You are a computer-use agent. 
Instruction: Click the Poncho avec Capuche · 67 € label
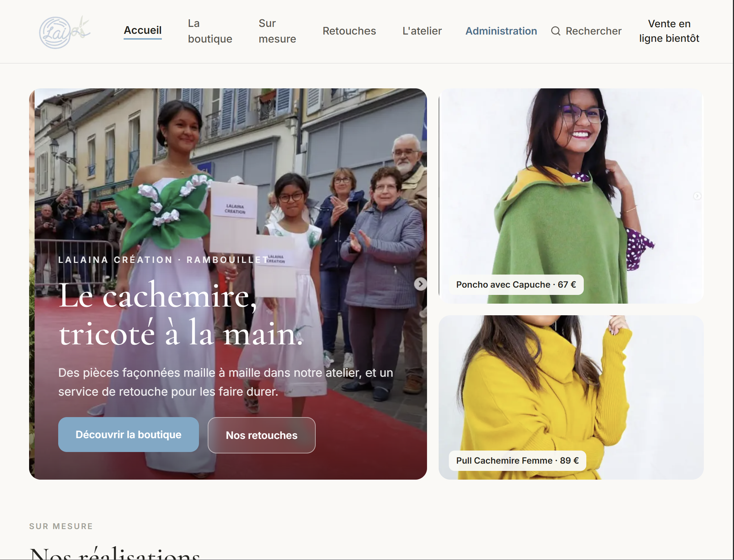point(516,285)
